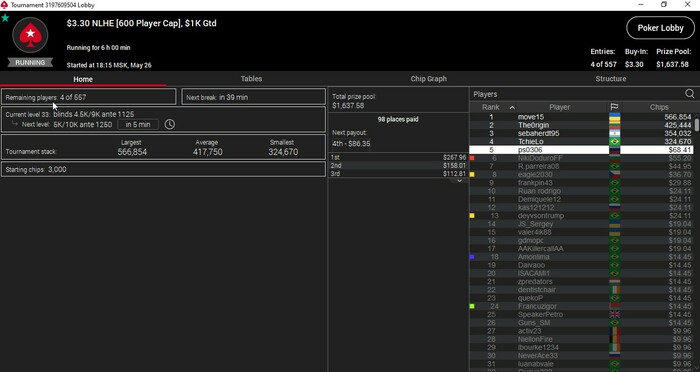Open the player search magnifier icon
Viewport: 700px width, 372px height.
coord(690,94)
